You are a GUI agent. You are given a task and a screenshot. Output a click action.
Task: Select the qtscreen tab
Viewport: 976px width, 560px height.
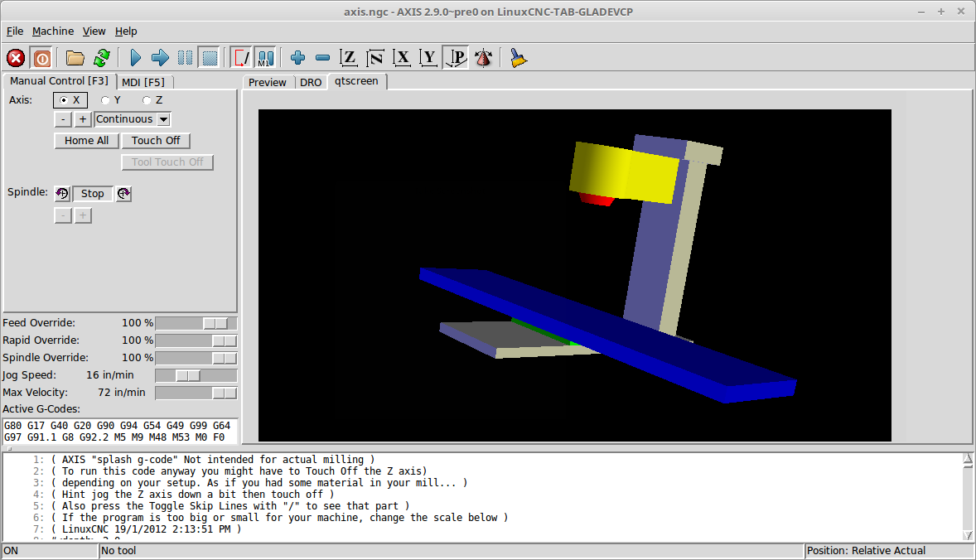356,81
